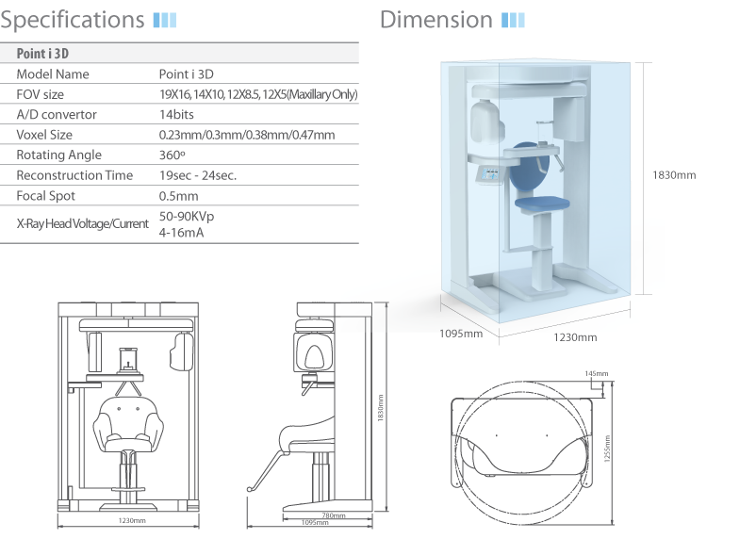Select the '50-90KVp' voltage value
Screen dimensions: 756x539
[187, 216]
